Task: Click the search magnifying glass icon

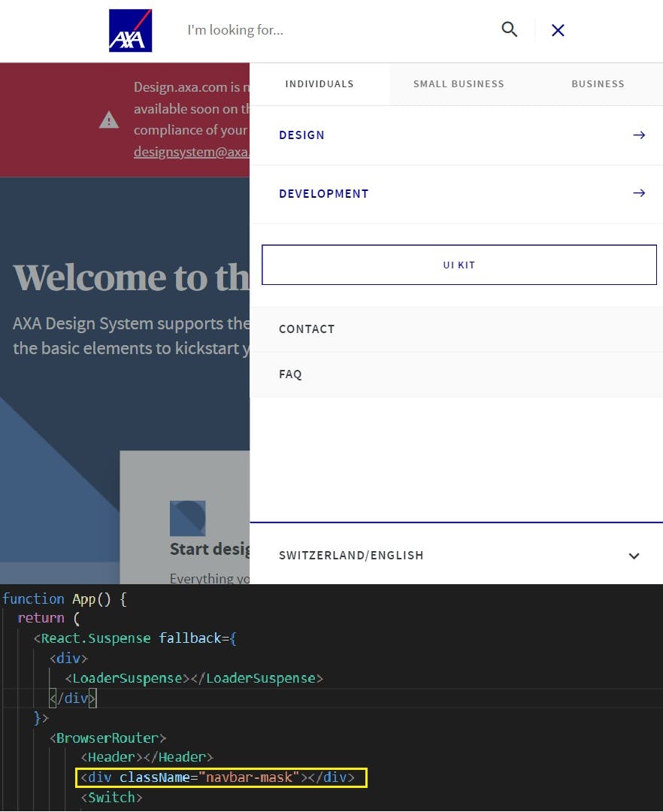Action: click(x=509, y=29)
